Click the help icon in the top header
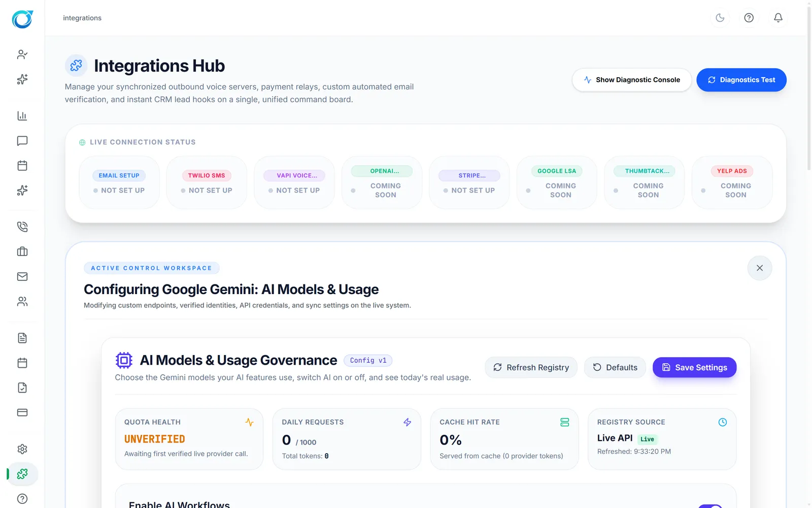Viewport: 812px width, 508px height. (749, 18)
